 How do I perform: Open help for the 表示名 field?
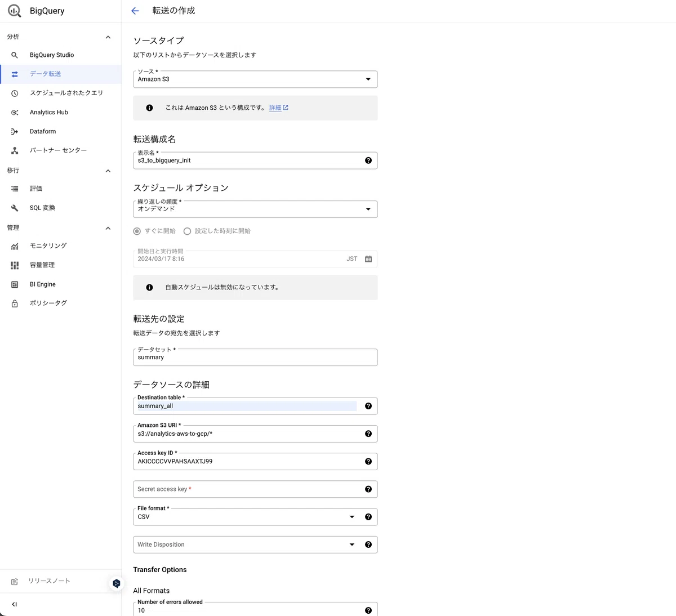(x=368, y=160)
